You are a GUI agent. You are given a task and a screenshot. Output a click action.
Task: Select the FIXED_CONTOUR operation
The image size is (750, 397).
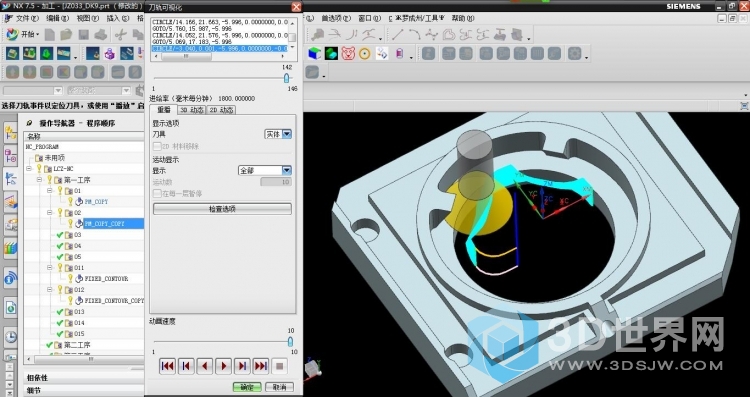pyautogui.click(x=106, y=278)
